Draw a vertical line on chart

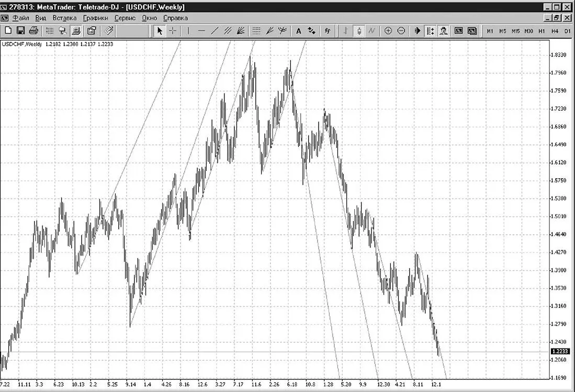[188, 31]
